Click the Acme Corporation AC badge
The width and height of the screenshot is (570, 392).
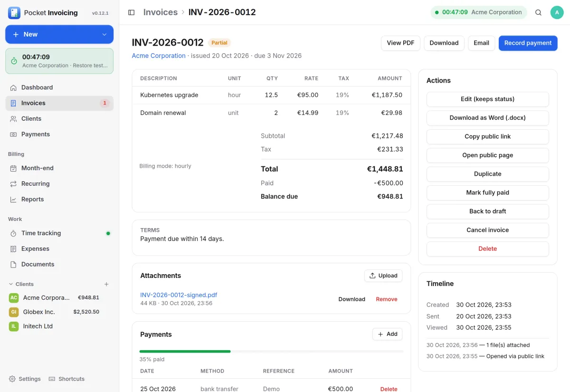(x=14, y=298)
